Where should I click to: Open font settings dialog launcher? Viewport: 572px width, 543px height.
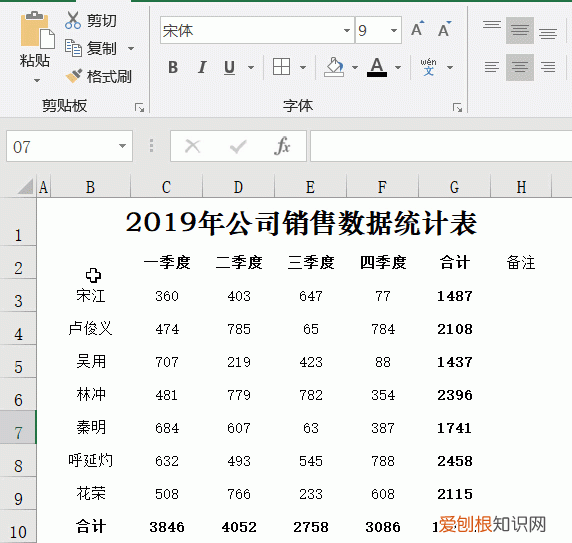click(x=457, y=107)
